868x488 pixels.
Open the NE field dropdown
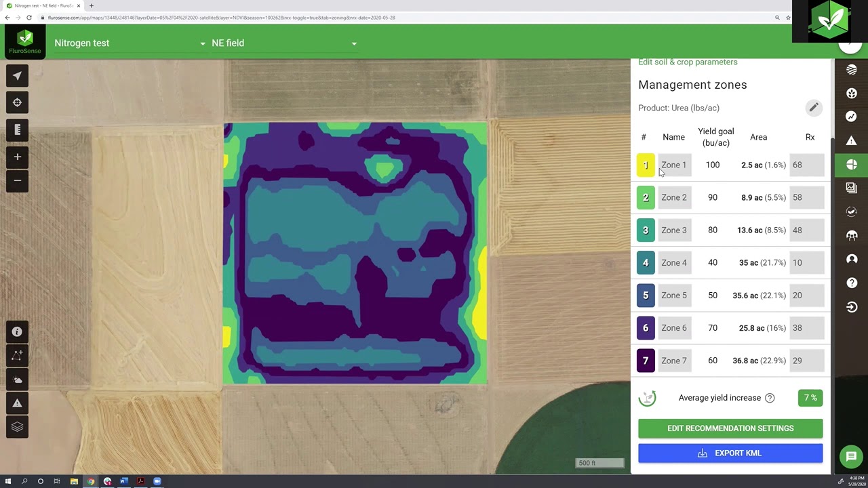(x=283, y=43)
